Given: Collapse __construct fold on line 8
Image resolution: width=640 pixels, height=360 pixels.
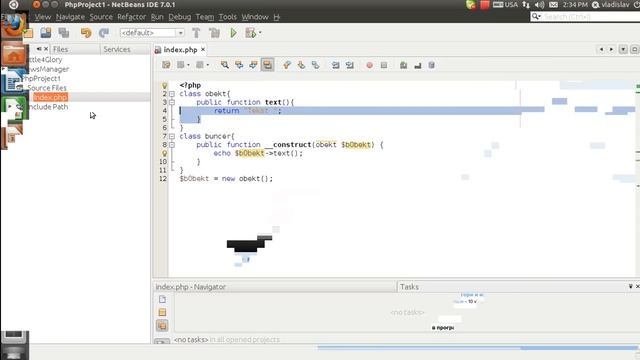Looking at the screenshot, I should pyautogui.click(x=172, y=145).
